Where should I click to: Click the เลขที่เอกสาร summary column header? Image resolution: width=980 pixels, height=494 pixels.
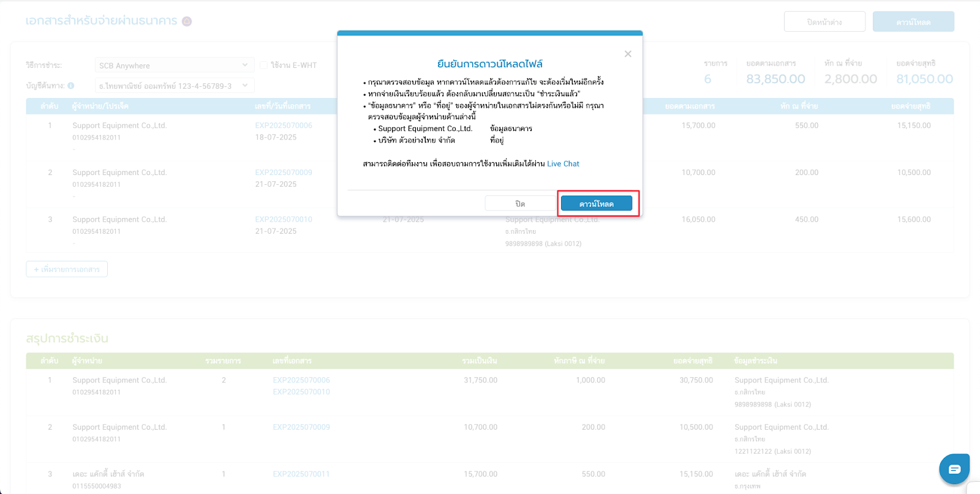pos(292,361)
